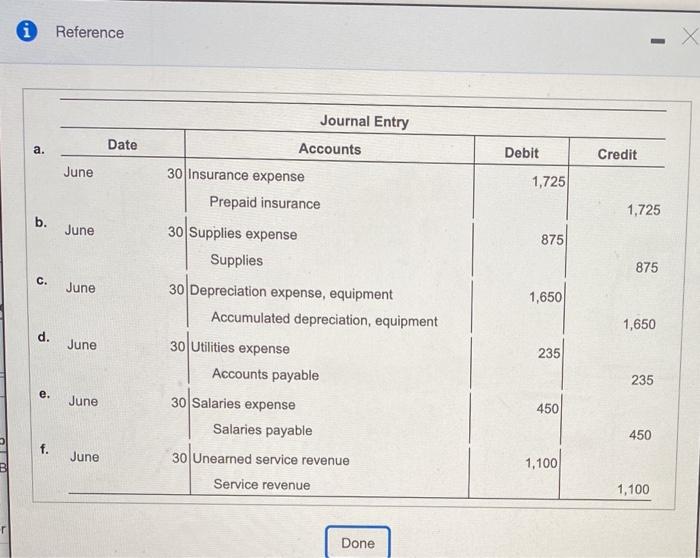This screenshot has width=700, height=558.
Task: Click June date in Insurance expense row
Action: click(x=79, y=172)
